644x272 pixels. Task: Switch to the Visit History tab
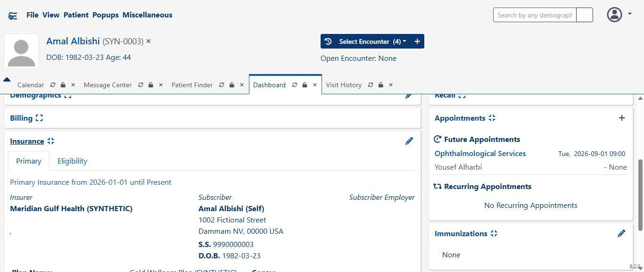click(344, 85)
